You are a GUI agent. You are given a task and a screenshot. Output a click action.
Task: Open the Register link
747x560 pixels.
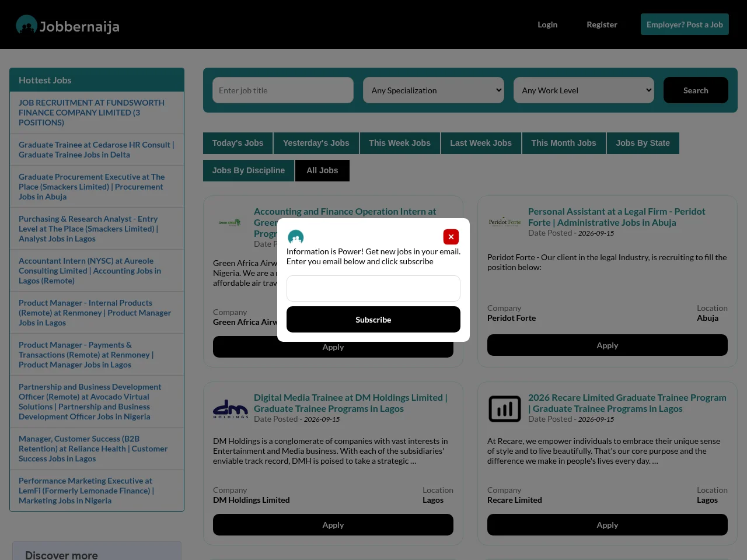click(x=602, y=24)
